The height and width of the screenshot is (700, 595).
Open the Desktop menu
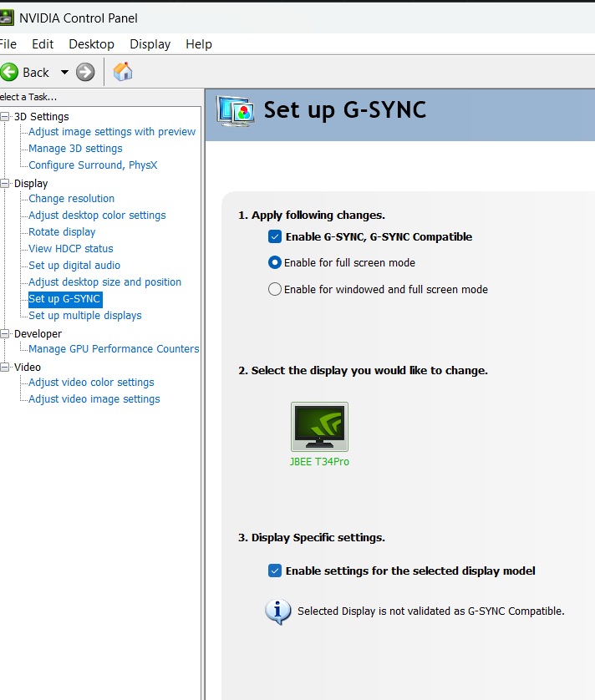click(91, 44)
